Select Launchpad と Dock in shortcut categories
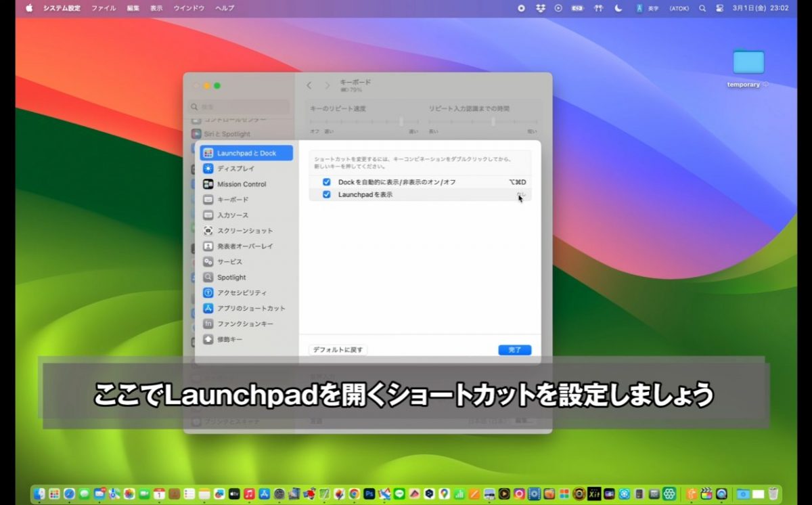 pyautogui.click(x=246, y=153)
